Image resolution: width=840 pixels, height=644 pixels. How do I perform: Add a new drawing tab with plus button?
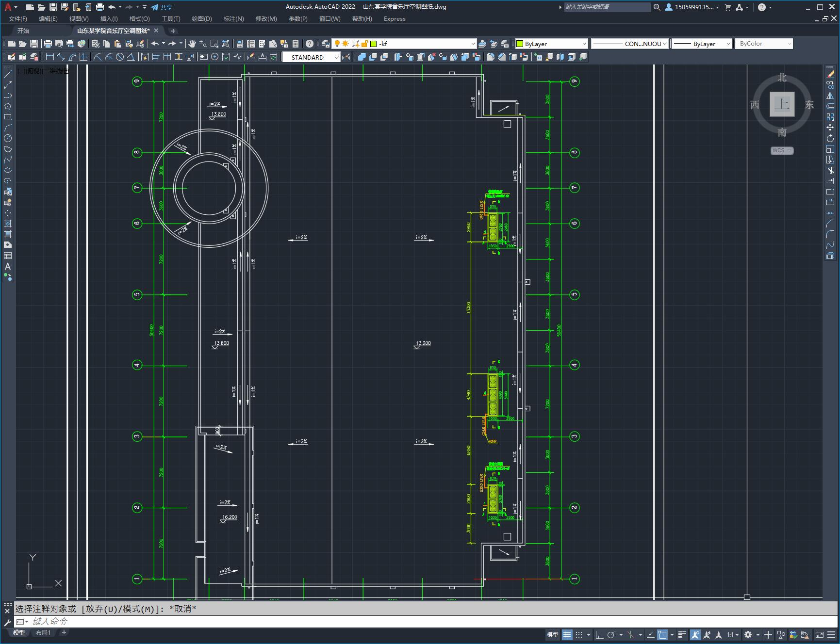point(173,31)
